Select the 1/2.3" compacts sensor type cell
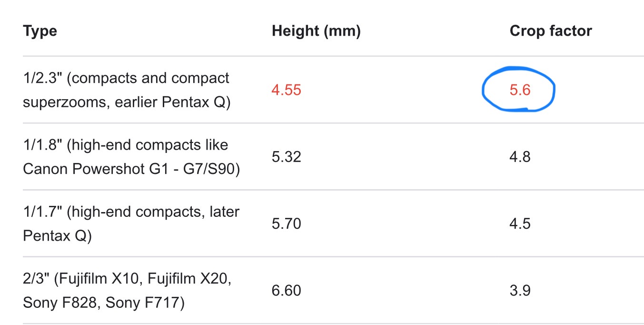The height and width of the screenshot is (325, 644). pos(127,90)
